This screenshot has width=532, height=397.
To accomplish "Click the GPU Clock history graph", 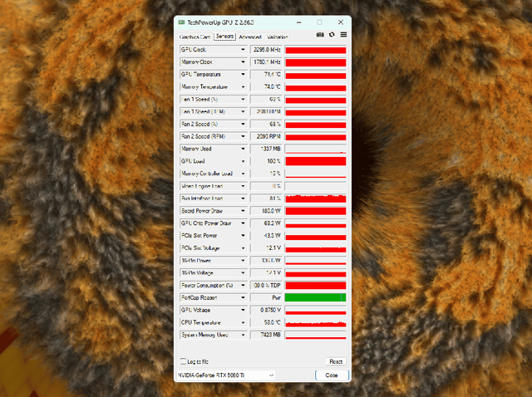I will (x=315, y=50).
